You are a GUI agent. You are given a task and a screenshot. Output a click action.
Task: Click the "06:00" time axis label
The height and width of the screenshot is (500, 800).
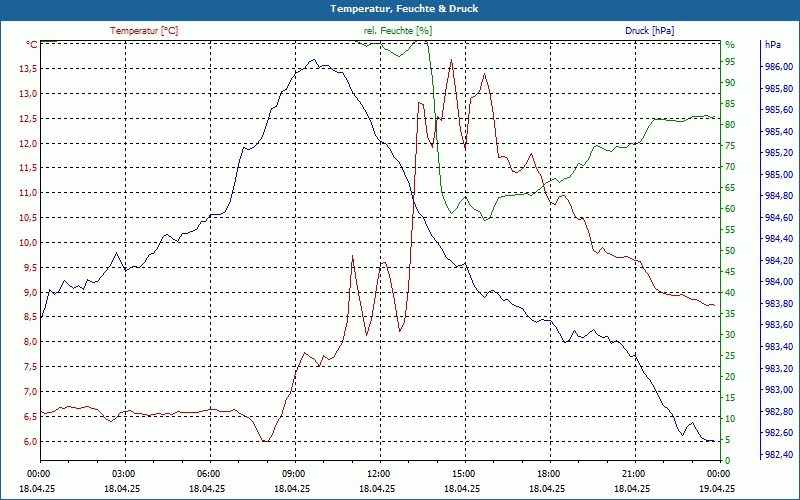pyautogui.click(x=208, y=473)
